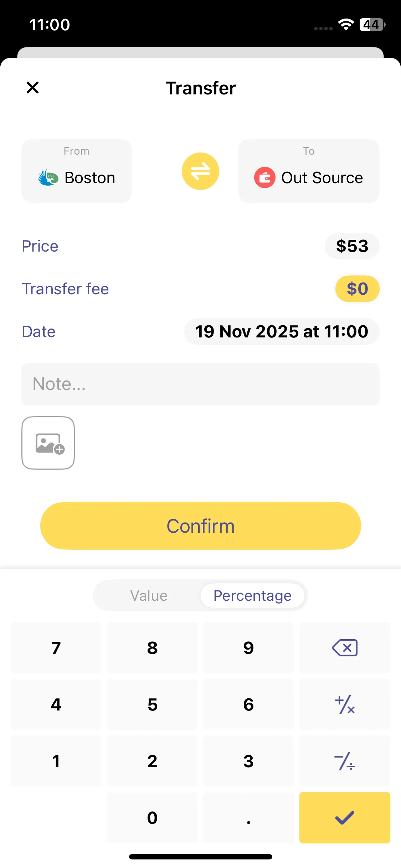The image size is (401, 868).
Task: Tap the Boston bank logo icon
Action: (48, 177)
